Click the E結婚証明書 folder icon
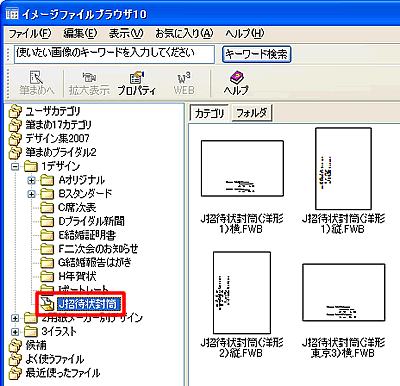400x386 pixels. coord(47,235)
